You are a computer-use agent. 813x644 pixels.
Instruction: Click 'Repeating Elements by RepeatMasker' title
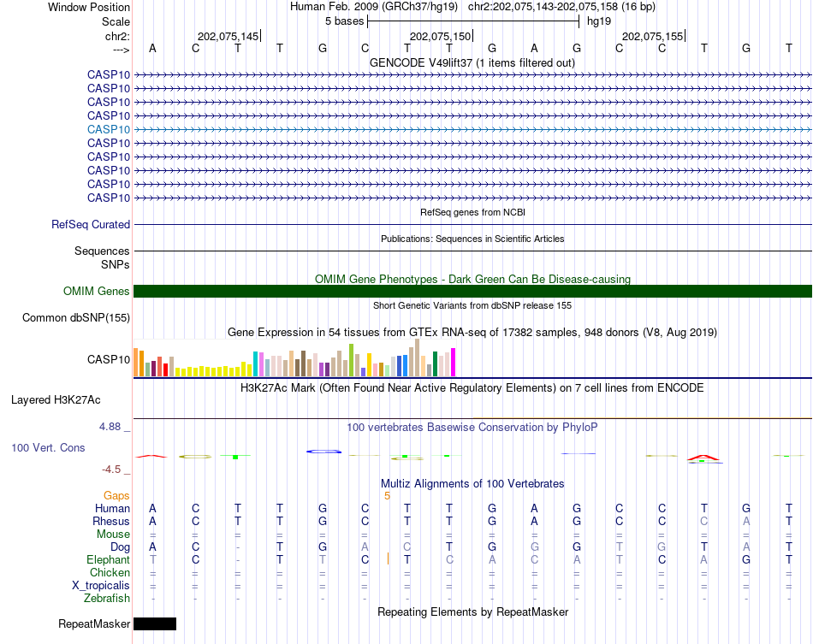(472, 612)
